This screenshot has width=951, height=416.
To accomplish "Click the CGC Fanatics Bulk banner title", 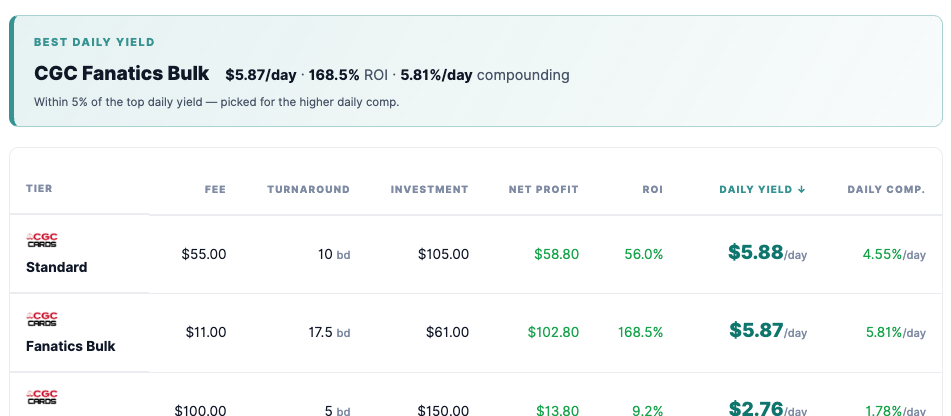I will click(x=121, y=73).
